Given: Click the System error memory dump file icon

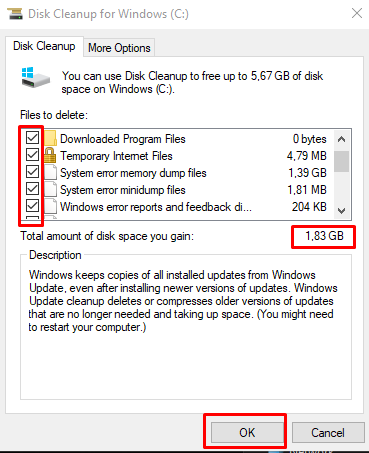Looking at the screenshot, I should 50,172.
